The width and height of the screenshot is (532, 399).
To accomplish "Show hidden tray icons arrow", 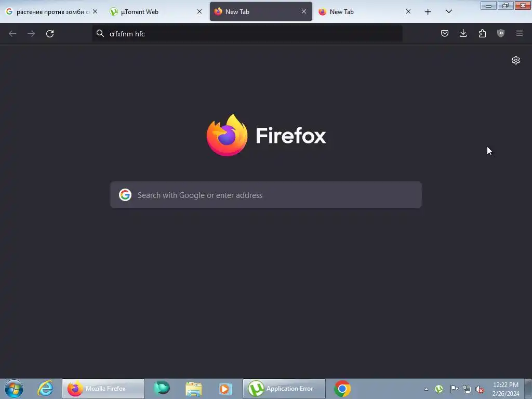I will point(426,389).
